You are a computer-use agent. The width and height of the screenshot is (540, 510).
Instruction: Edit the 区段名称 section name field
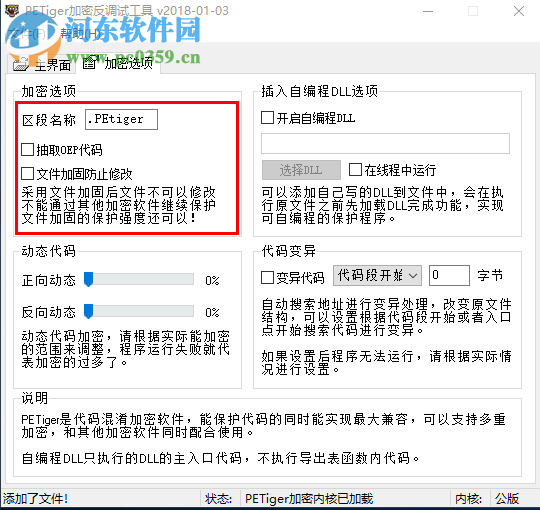tap(121, 119)
